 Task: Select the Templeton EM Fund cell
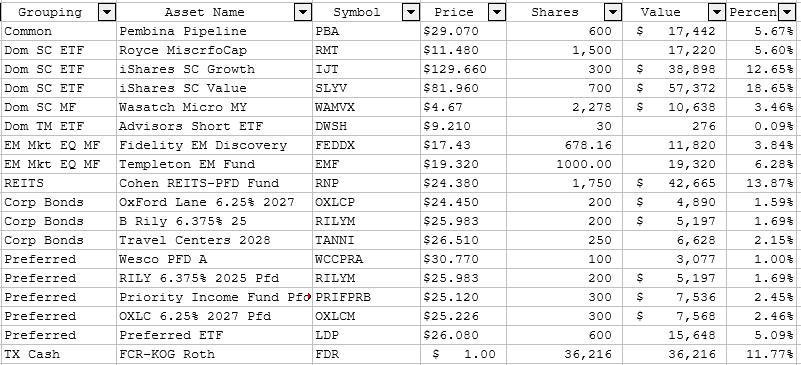[x=215, y=164]
